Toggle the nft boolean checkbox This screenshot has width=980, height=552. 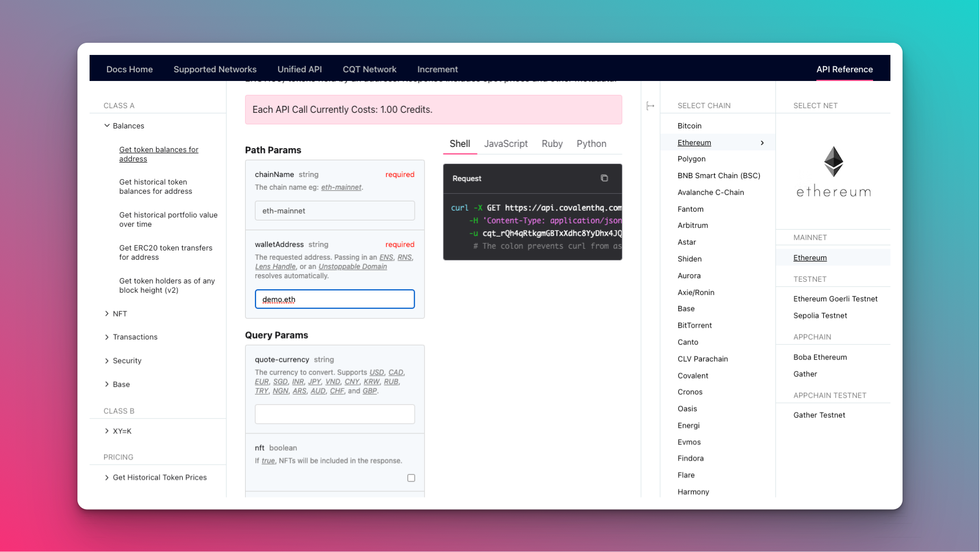(x=411, y=478)
